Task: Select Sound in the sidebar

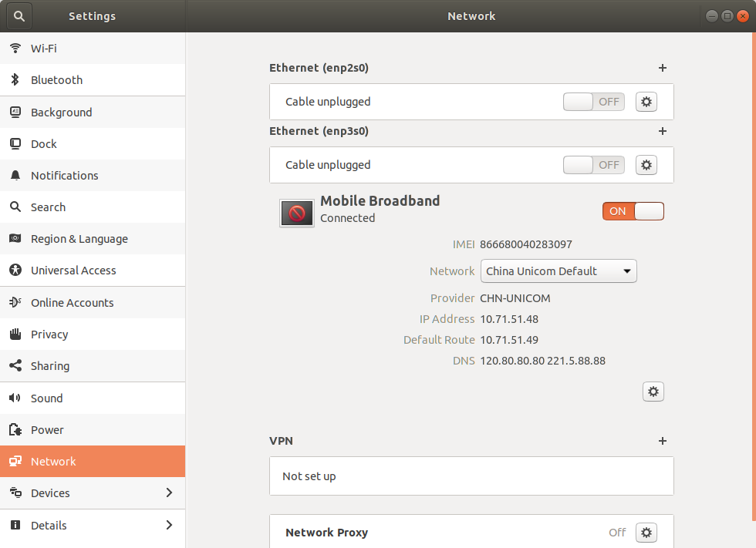Action: (x=93, y=398)
